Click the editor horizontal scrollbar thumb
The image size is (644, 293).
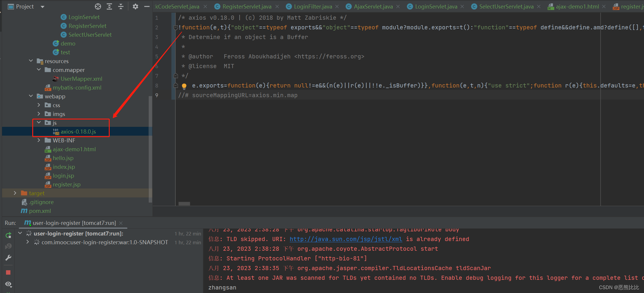184,203
